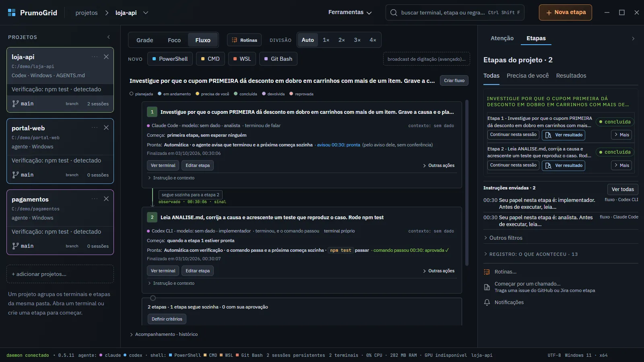This screenshot has width=644, height=362.
Task: Click the Rotinas toolbar button
Action: [x=244, y=40]
